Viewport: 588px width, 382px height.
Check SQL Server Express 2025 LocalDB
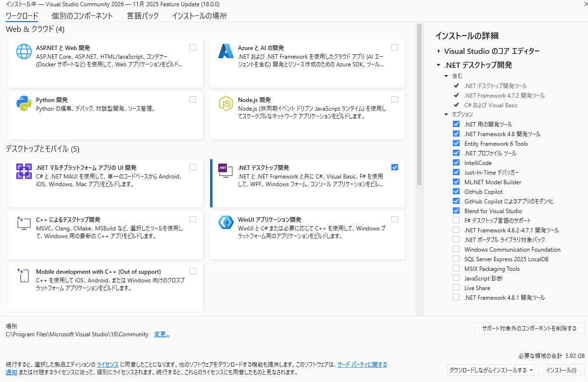click(x=456, y=259)
